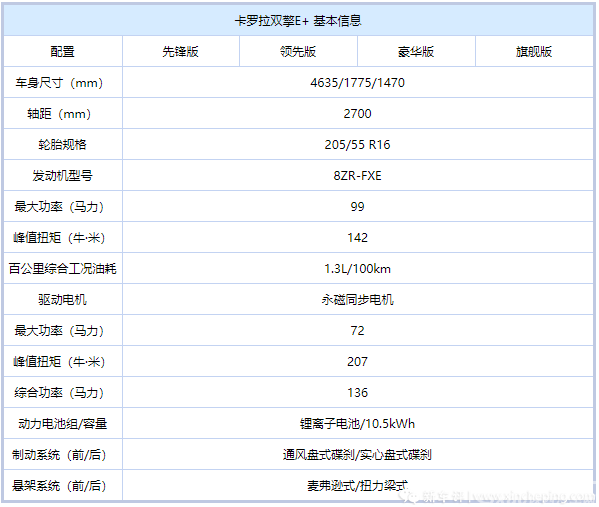Click the value 通风盘式碟刹/实心盘式碟刹
Viewport: 599px width, 507px height.
(x=358, y=455)
